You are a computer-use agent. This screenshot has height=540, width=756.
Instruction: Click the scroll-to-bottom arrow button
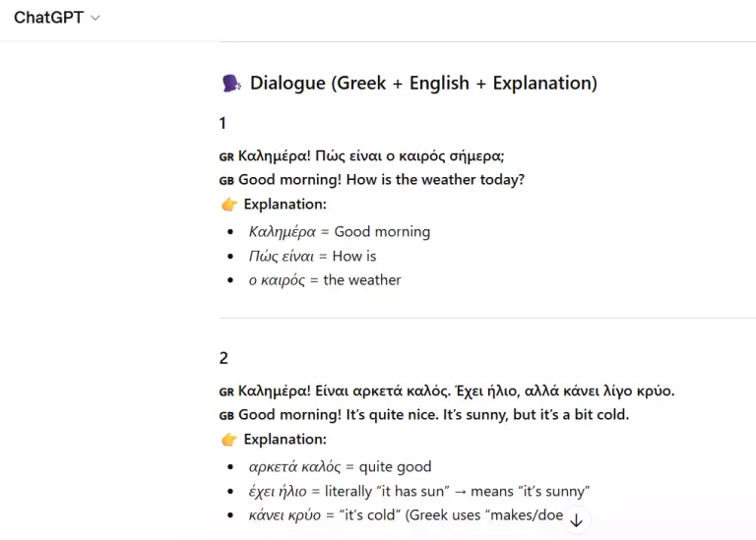click(576, 520)
